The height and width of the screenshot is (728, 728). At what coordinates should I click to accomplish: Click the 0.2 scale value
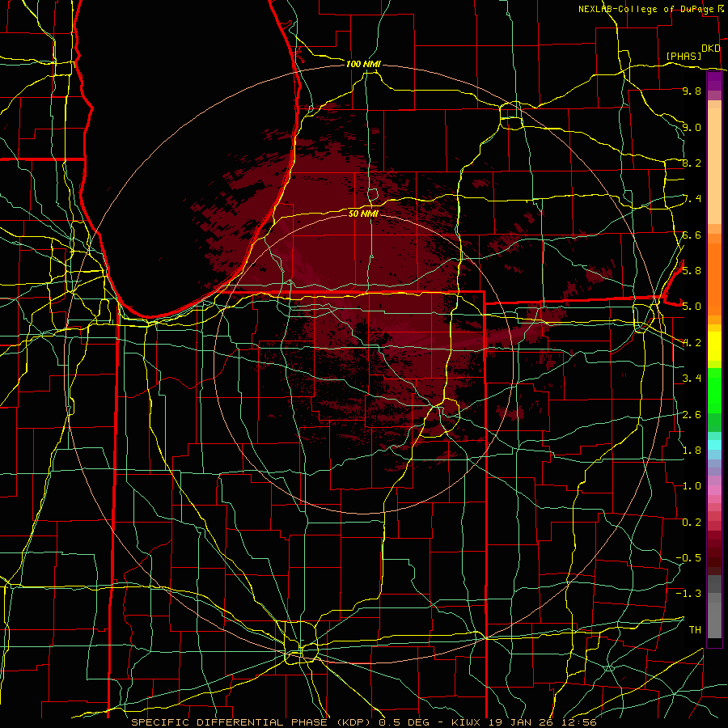pyautogui.click(x=692, y=522)
